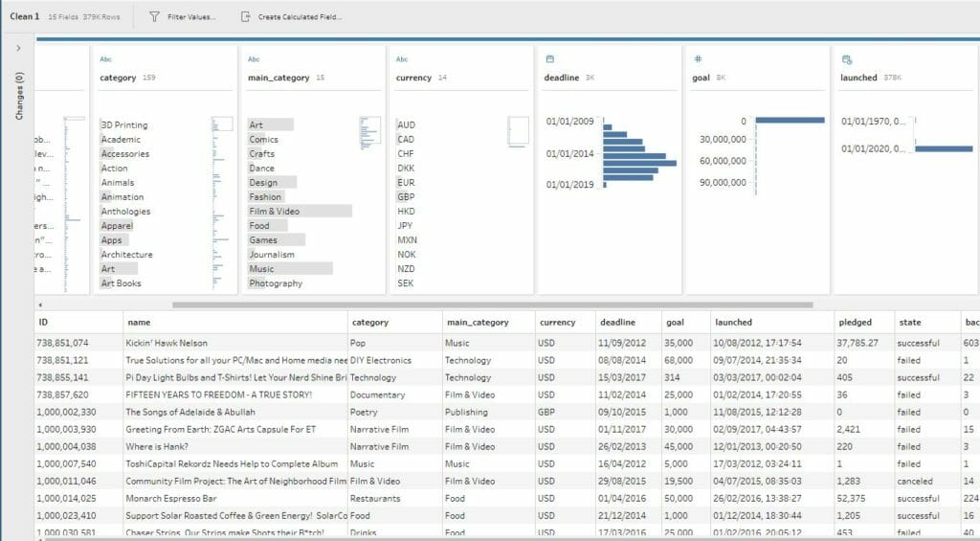The width and height of the screenshot is (980, 541).
Task: Open Create Calculated Field editor
Action: click(300, 17)
